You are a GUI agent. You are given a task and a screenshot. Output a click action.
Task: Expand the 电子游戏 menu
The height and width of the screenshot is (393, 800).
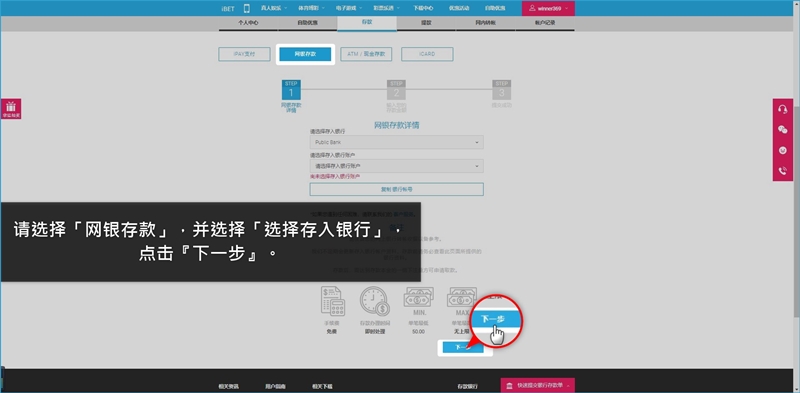point(348,8)
